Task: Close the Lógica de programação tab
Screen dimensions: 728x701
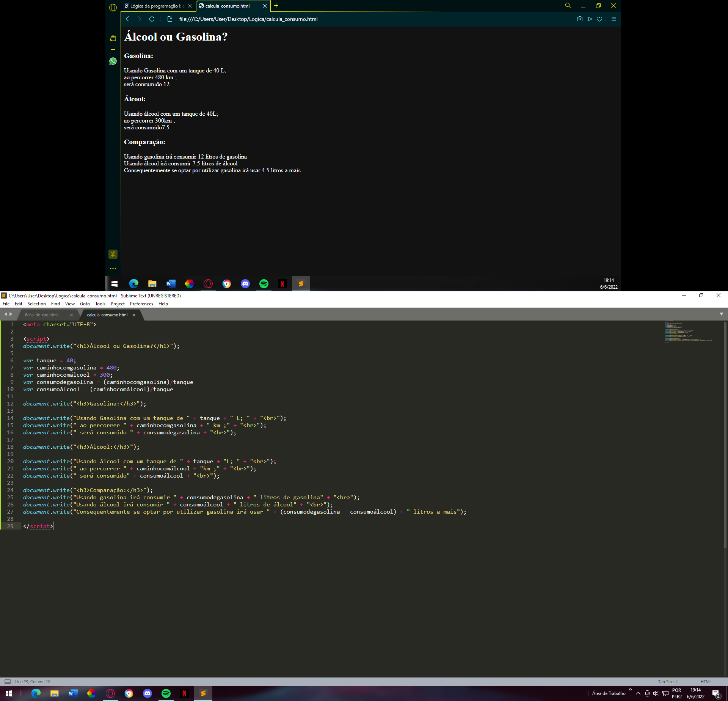Action: coord(190,6)
